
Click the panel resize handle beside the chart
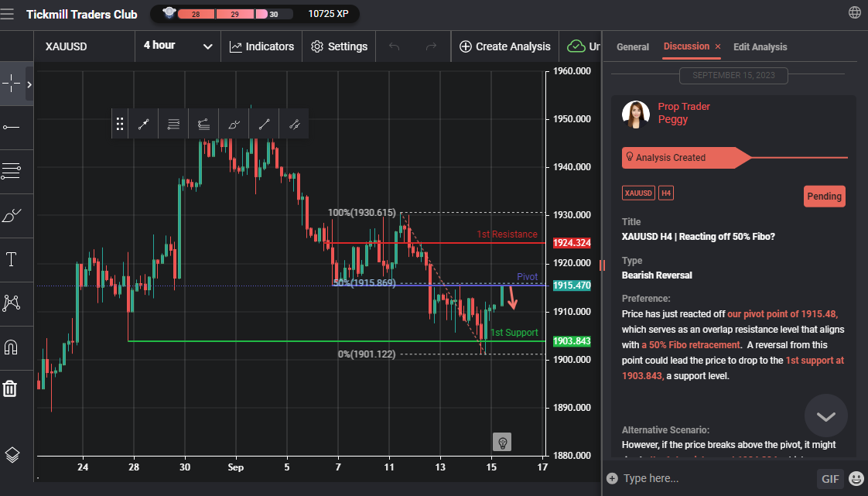pyautogui.click(x=602, y=265)
